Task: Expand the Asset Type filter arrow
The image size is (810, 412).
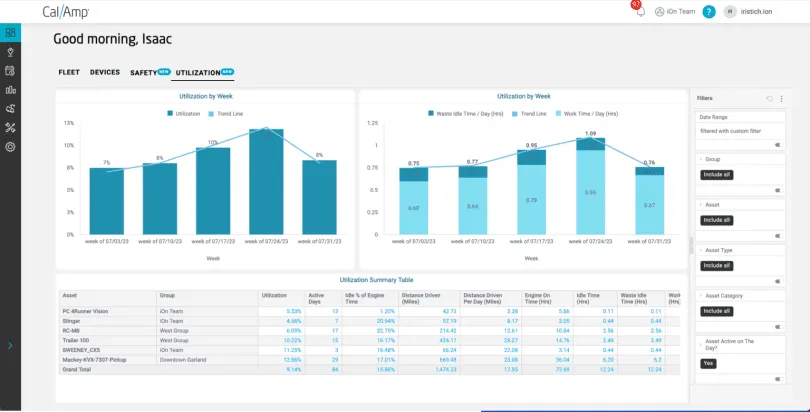Action: [702, 250]
